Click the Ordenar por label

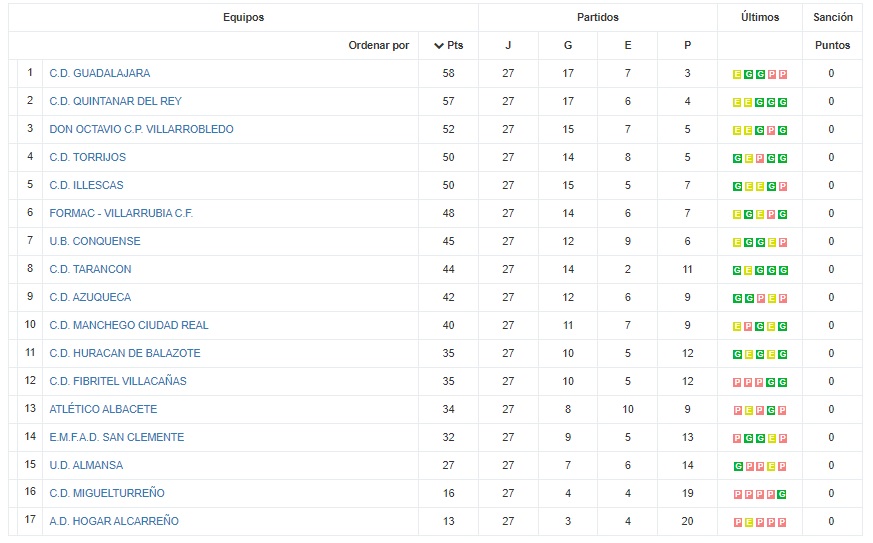(379, 45)
